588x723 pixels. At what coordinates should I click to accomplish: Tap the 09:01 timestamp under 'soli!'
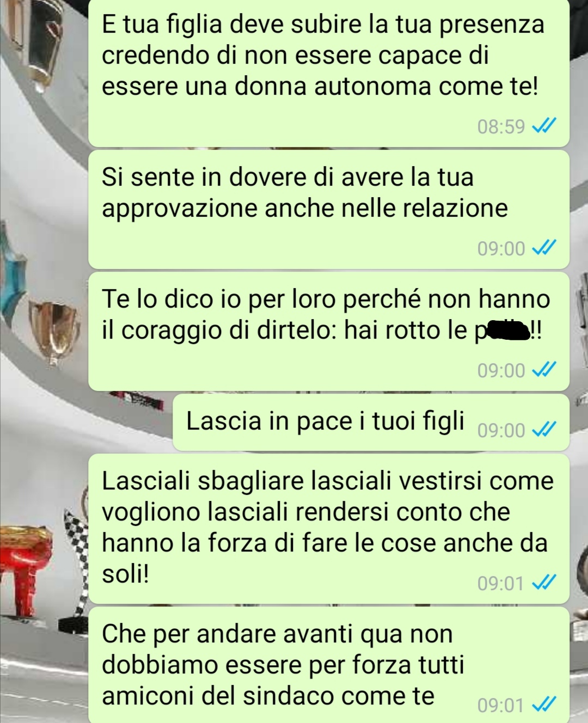(x=501, y=584)
